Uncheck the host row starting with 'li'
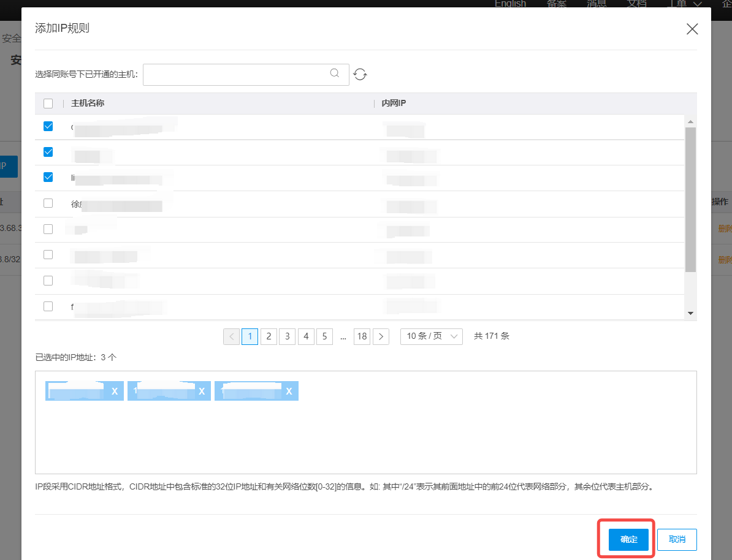 (x=48, y=177)
